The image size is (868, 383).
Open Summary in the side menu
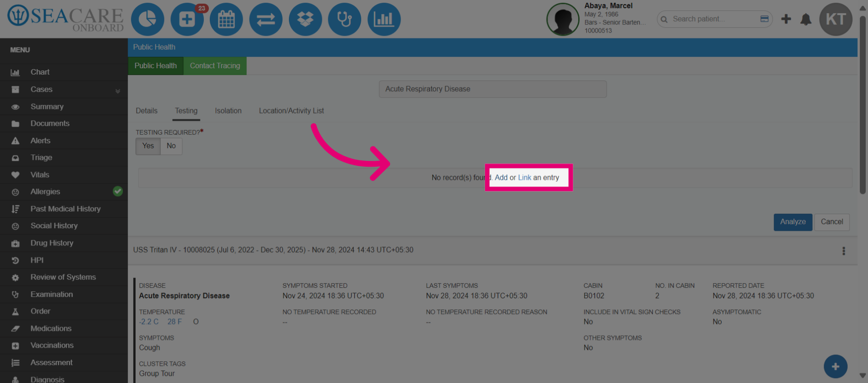[x=64, y=107]
